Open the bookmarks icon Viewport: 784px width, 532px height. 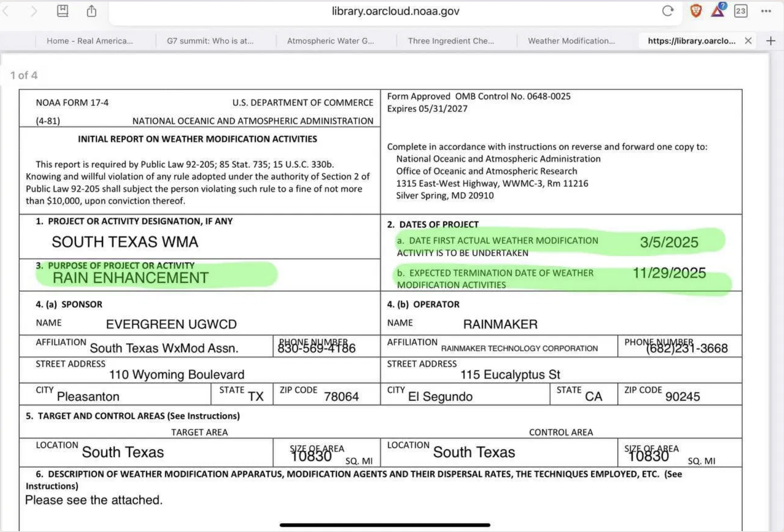(x=62, y=11)
